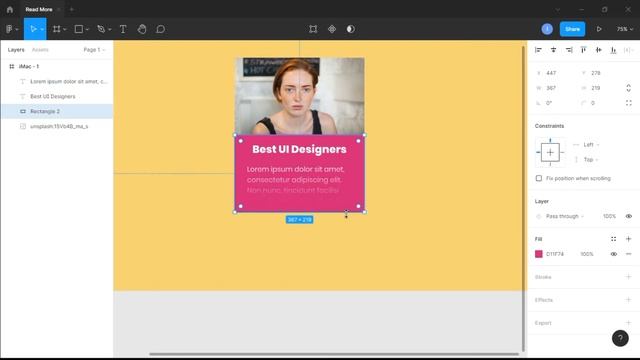This screenshot has height=360, width=640.
Task: Select the Pen tool
Action: click(x=101, y=29)
